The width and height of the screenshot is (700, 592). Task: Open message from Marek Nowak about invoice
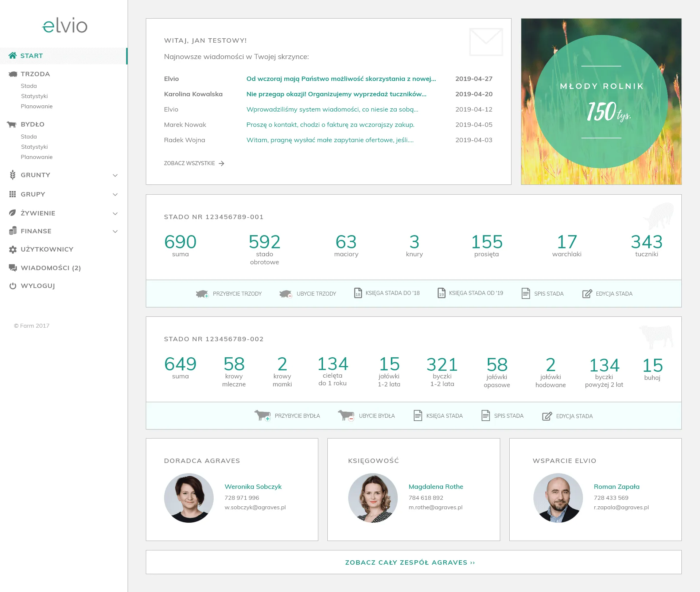click(330, 125)
